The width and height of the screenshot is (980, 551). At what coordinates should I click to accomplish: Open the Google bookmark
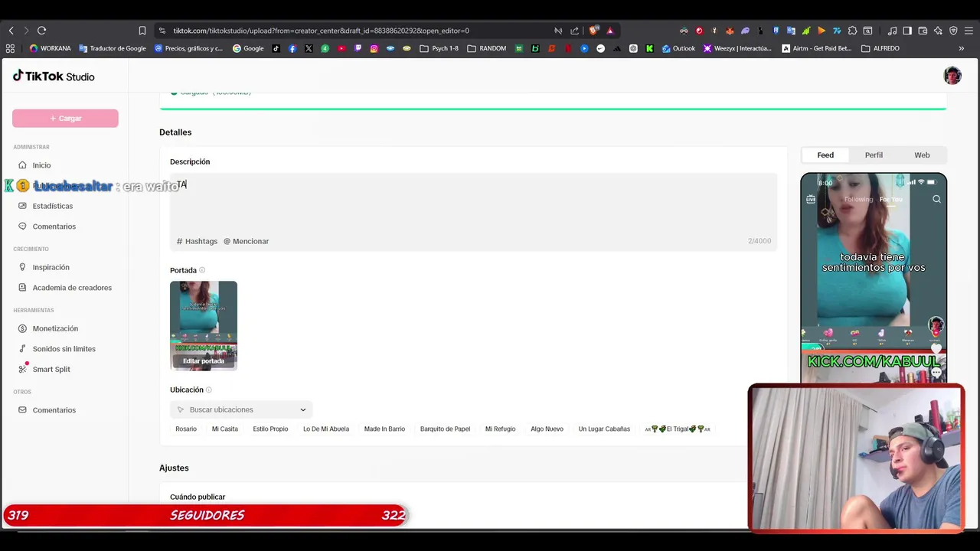pos(248,48)
